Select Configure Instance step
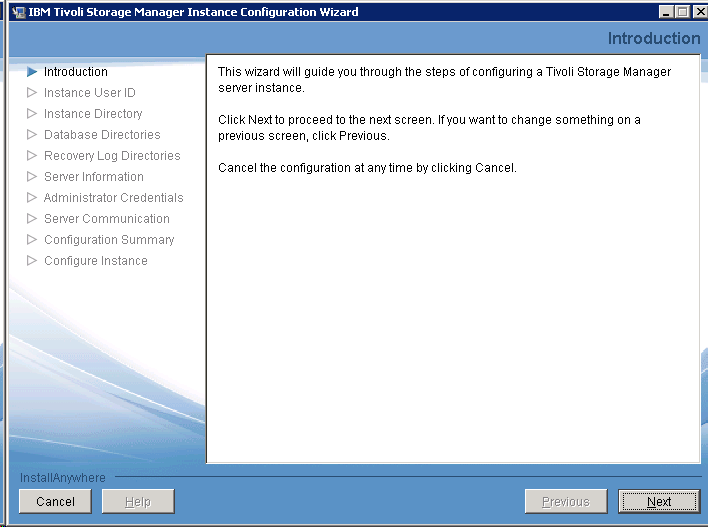This screenshot has height=527, width=708. (x=95, y=261)
